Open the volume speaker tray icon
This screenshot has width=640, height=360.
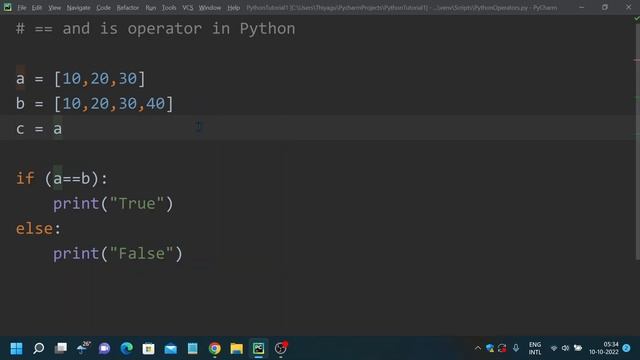point(565,348)
